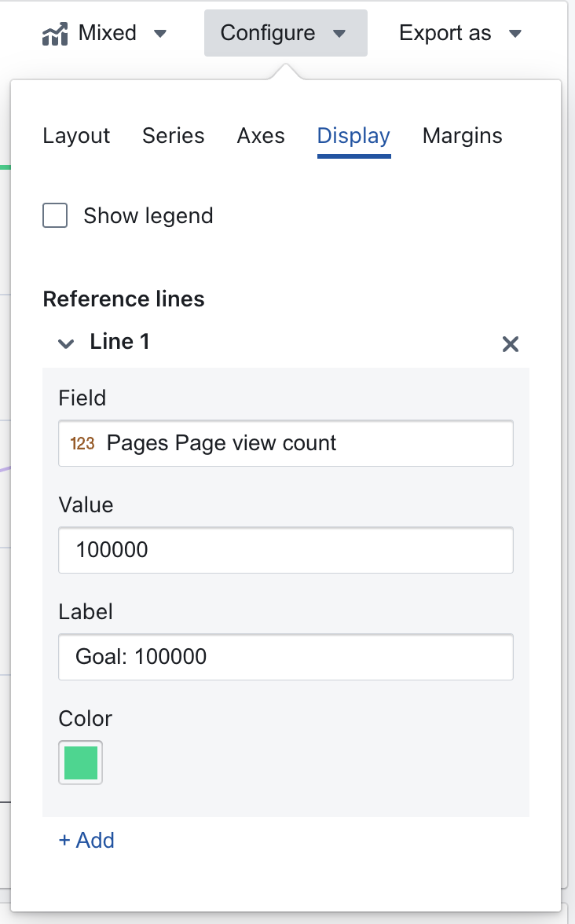Click the + Add reference line link

(x=86, y=841)
